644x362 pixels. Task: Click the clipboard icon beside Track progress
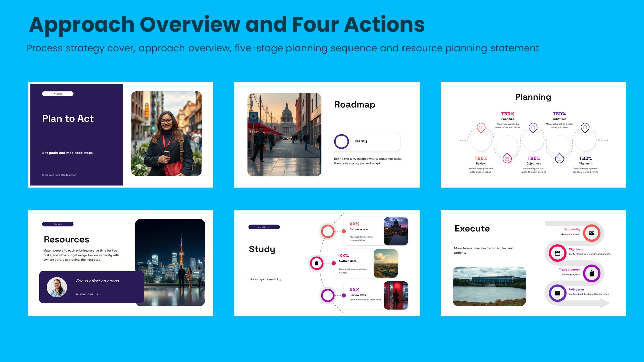[592, 273]
